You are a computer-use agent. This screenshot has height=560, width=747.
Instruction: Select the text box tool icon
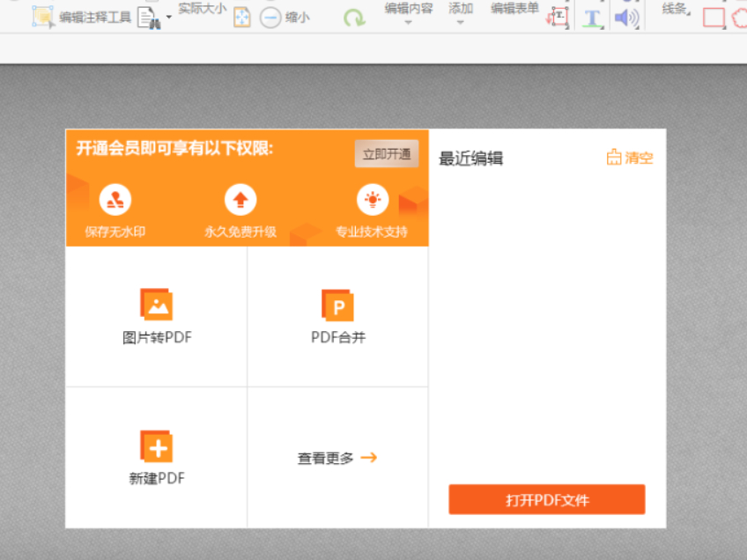click(558, 17)
